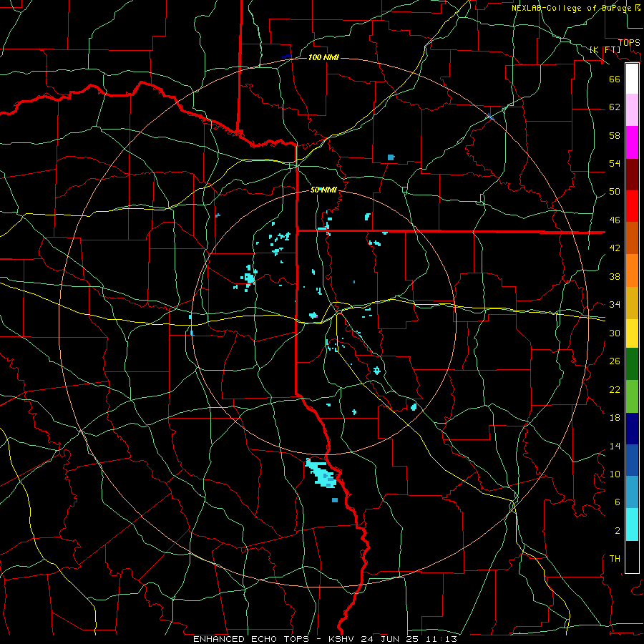Click the legend value '66'
644x644 pixels.
[615, 79]
